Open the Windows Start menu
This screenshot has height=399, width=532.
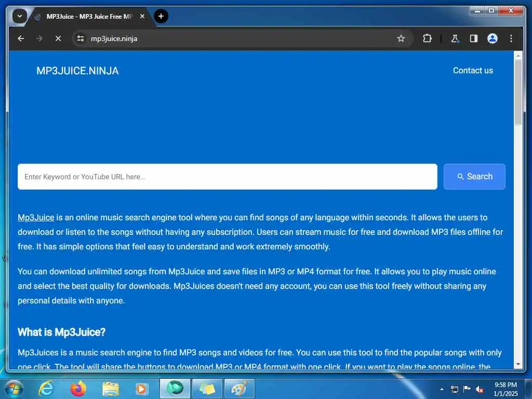(x=14, y=389)
